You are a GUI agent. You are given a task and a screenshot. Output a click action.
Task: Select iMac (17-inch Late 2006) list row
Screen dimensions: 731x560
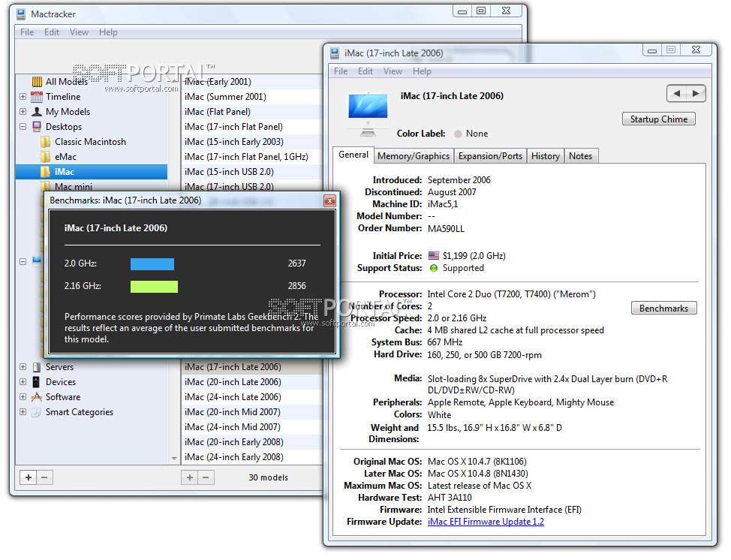click(x=252, y=367)
